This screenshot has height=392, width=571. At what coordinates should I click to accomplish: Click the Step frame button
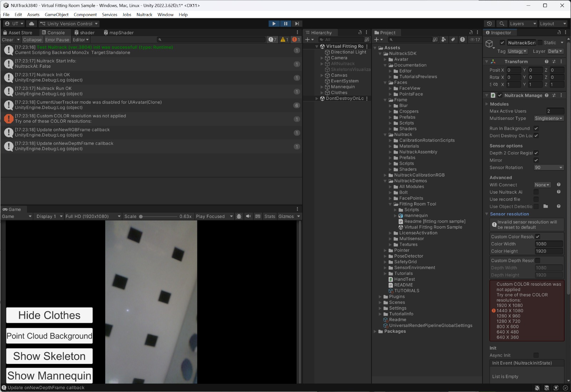[x=297, y=24]
